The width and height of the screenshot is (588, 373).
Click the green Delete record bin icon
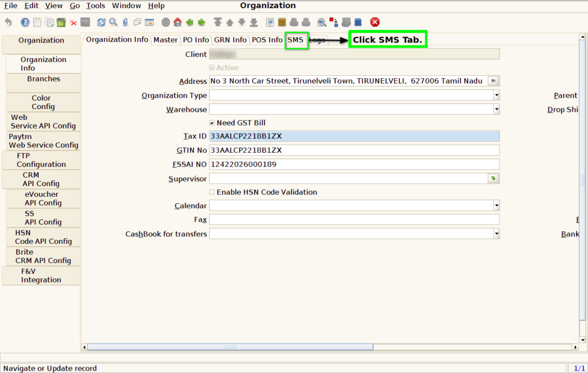(x=61, y=22)
